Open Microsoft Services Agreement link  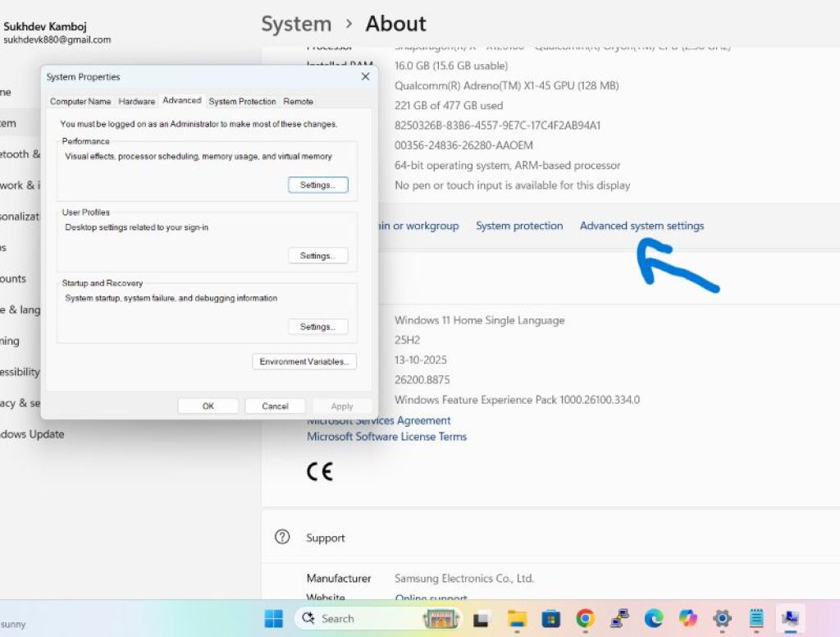pyautogui.click(x=381, y=421)
